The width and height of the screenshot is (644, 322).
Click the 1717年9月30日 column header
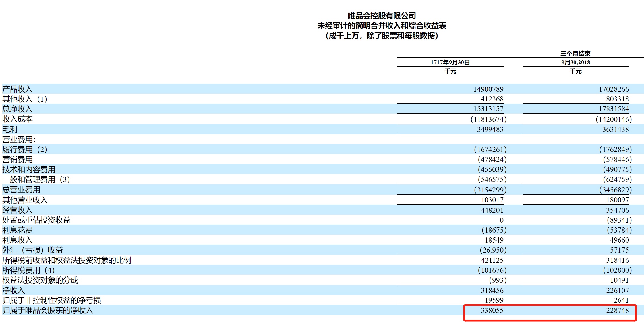pyautogui.click(x=450, y=62)
